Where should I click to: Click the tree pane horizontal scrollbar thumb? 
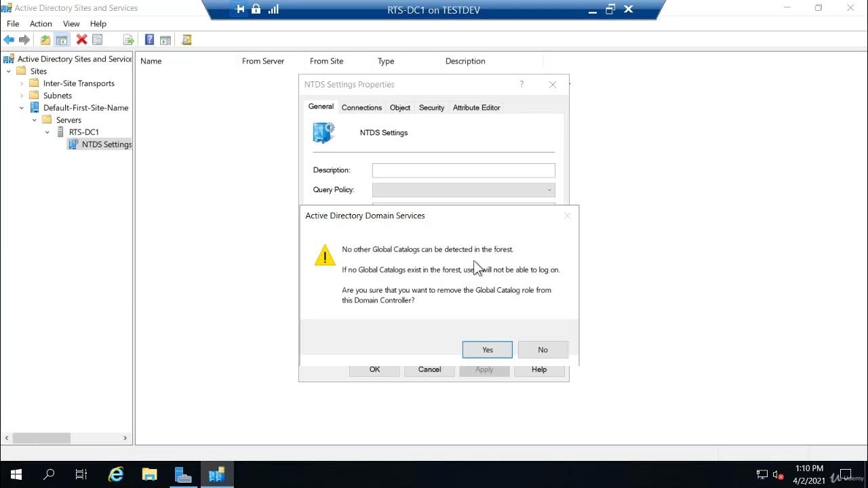[x=41, y=438]
